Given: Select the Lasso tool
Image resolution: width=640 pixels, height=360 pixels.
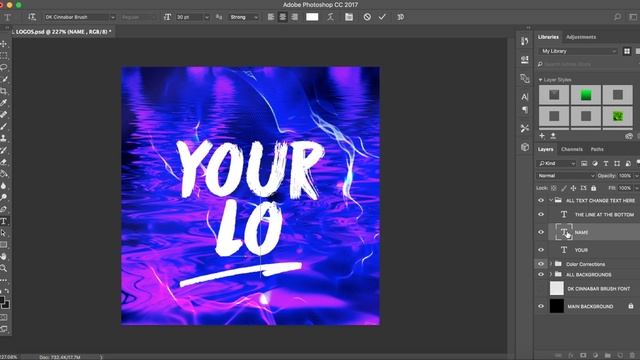Looking at the screenshot, I should [4, 67].
